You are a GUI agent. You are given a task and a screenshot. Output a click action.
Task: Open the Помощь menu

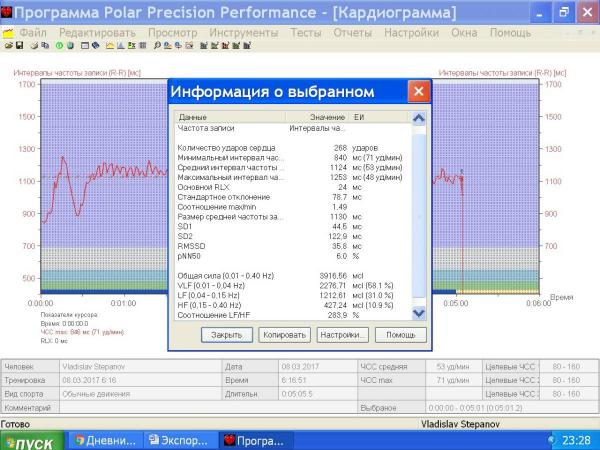510,33
